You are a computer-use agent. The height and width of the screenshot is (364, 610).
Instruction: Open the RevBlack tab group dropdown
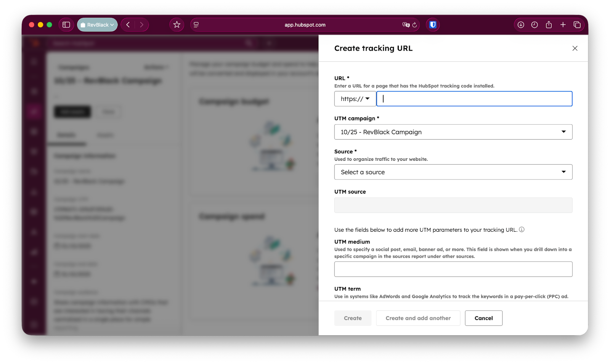pos(97,25)
